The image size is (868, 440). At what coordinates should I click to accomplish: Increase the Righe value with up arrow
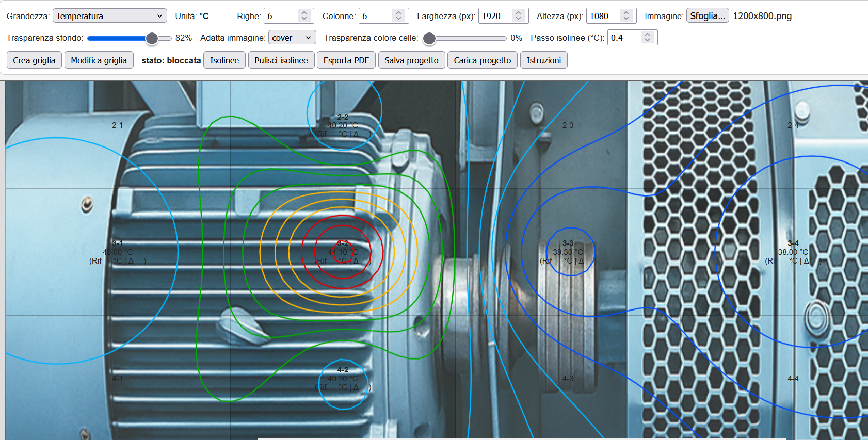(304, 13)
